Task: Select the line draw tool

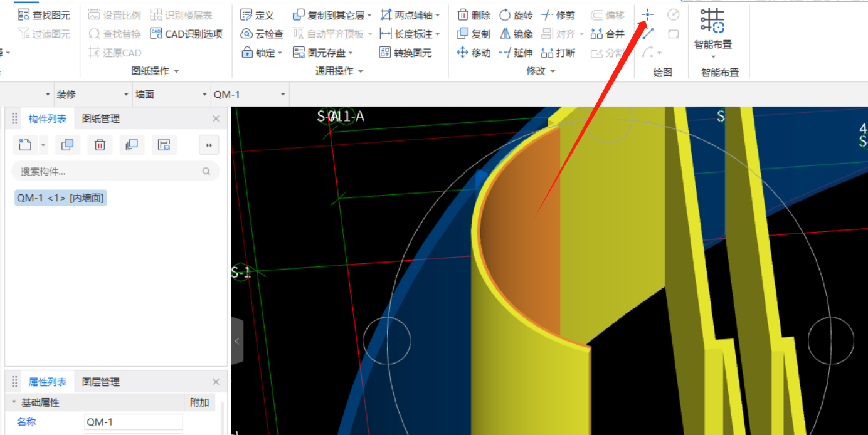Action: (648, 34)
